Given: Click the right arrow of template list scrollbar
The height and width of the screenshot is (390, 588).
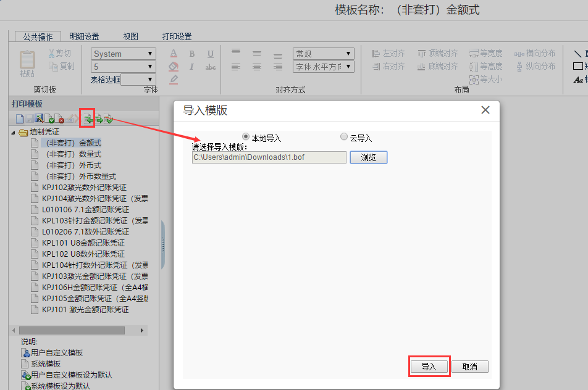Looking at the screenshot, I should [142, 330].
